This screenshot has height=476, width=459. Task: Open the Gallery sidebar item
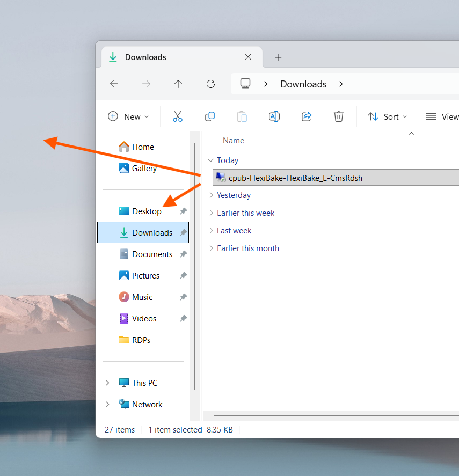coord(143,168)
